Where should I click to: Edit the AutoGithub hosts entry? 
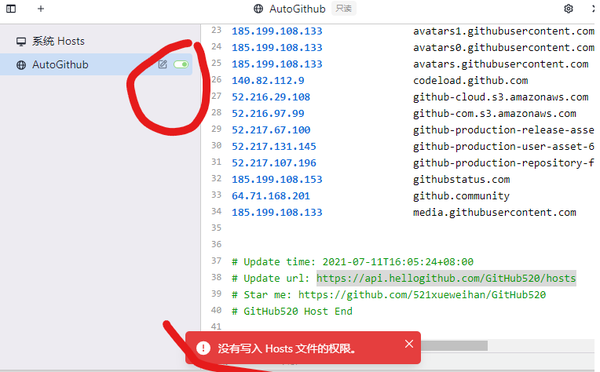coord(162,64)
